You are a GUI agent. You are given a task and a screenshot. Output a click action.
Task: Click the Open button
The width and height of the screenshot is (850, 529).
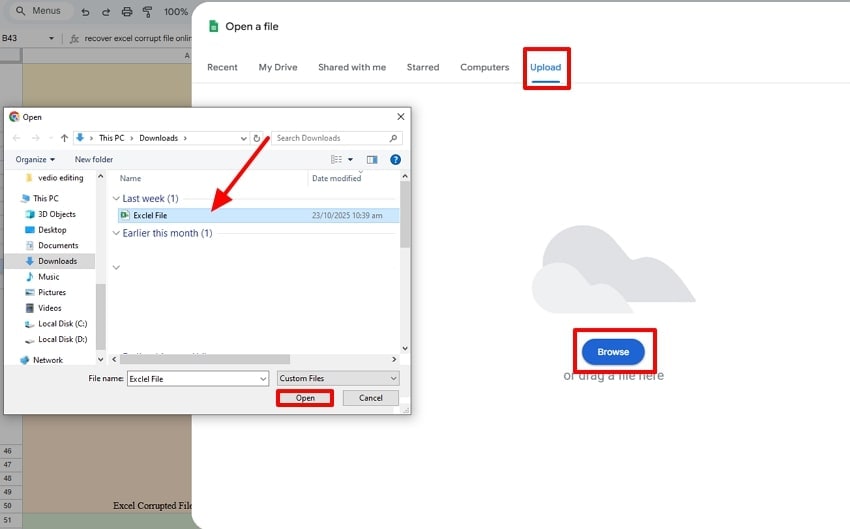pos(305,398)
